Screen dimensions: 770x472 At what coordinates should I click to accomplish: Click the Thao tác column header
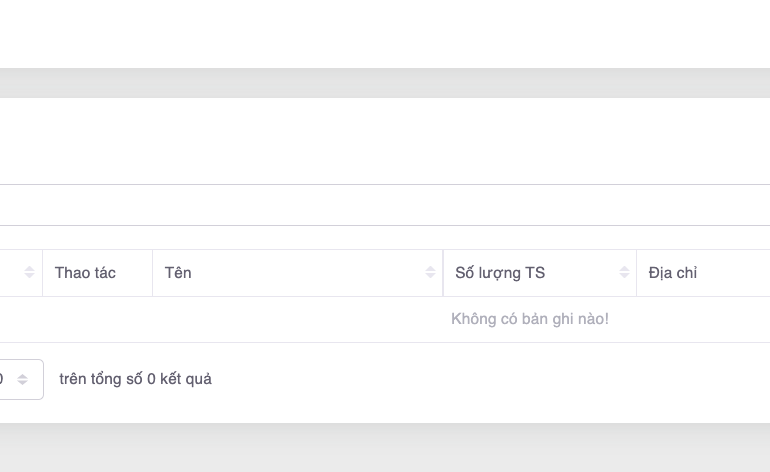(x=85, y=273)
